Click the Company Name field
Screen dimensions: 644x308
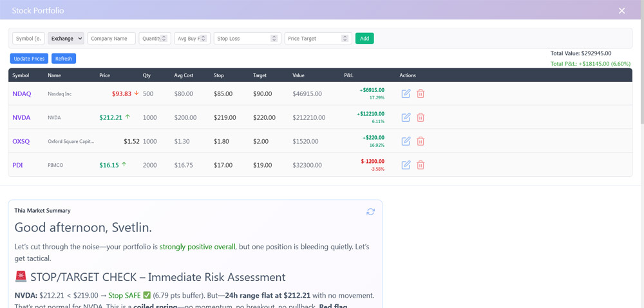[x=111, y=38]
